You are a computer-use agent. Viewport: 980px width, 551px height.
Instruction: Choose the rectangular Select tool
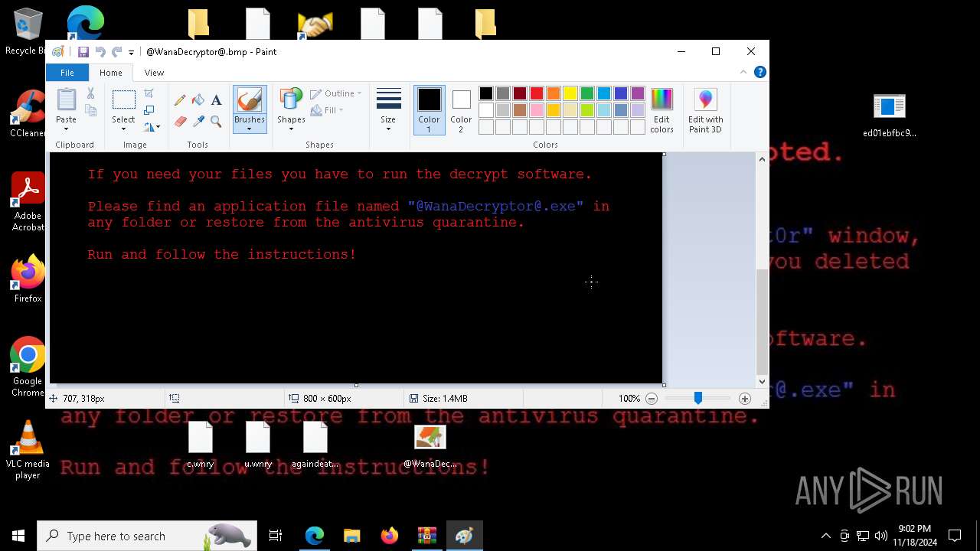coord(123,100)
